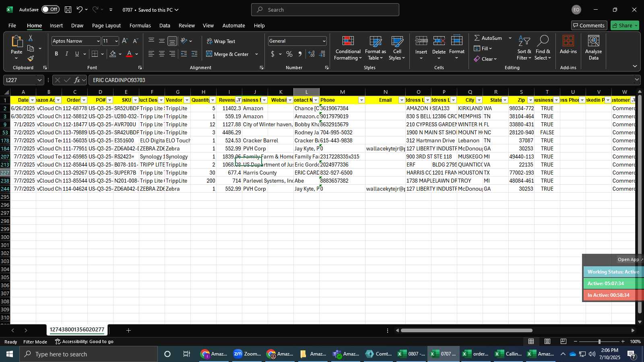The height and width of the screenshot is (362, 644).
Task: Apply Percent Style format
Action: point(289,54)
